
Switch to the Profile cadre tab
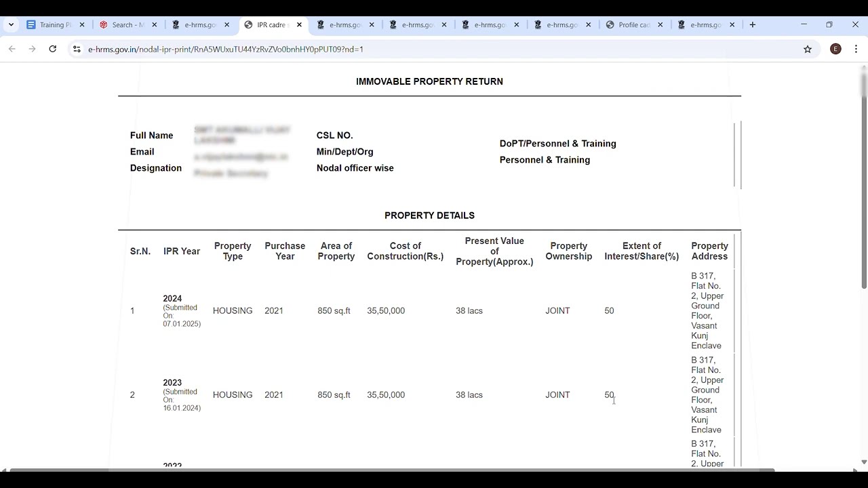point(634,25)
